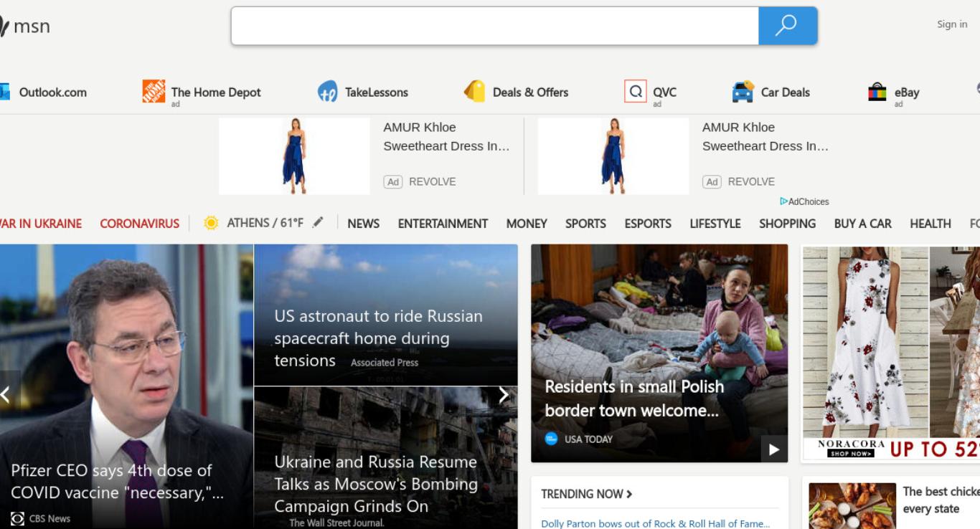Select the Shopping tab
Viewport: 980px width, 529px height.
(787, 224)
